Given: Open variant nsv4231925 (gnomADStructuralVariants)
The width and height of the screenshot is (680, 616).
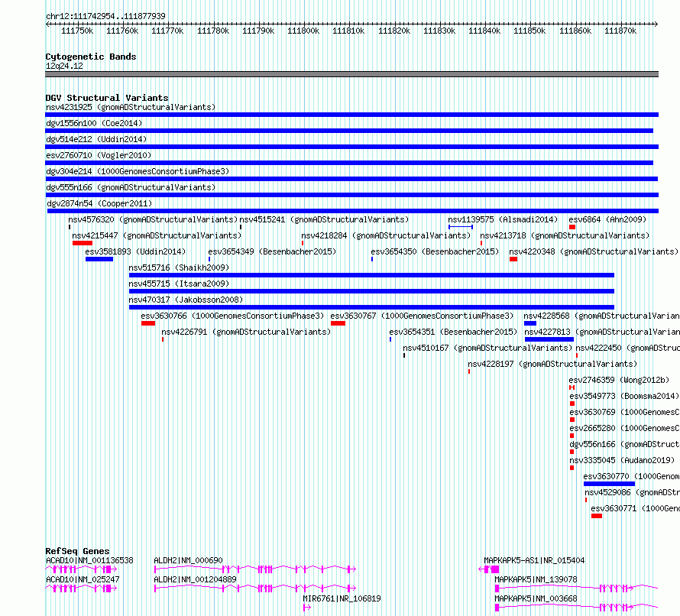Looking at the screenshot, I should click(351, 115).
